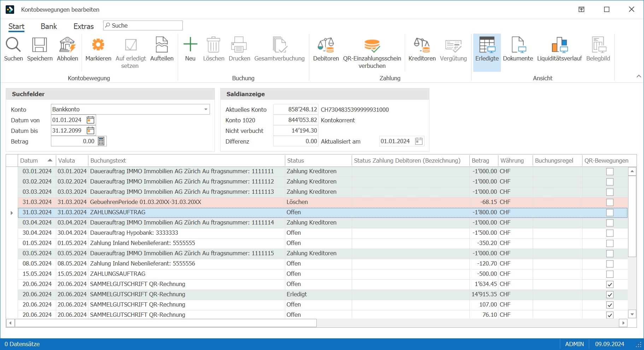
Task: Uncheck QR-Bewegungen box for 14'915.35 row
Action: click(x=610, y=294)
